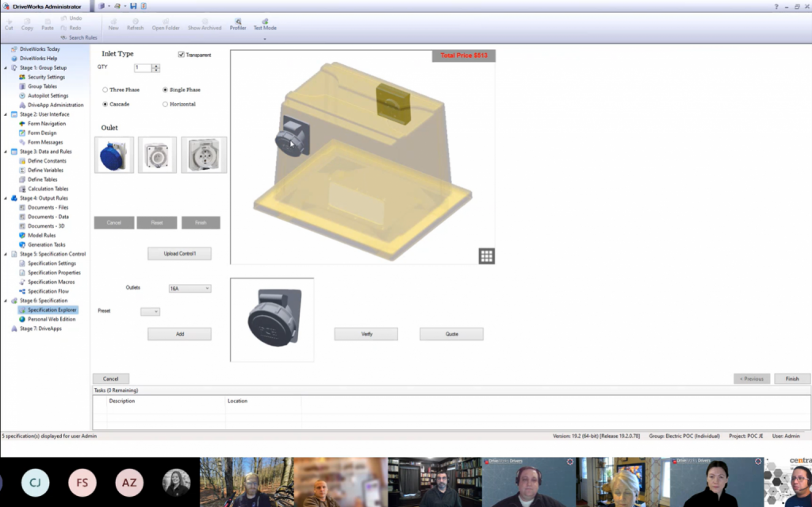Click the < Previous button
Viewport: 812px width, 507px height.
pyautogui.click(x=752, y=378)
